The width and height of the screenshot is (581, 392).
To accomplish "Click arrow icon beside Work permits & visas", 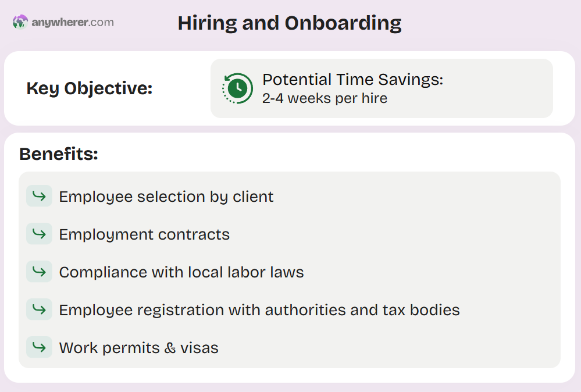I will (x=40, y=347).
